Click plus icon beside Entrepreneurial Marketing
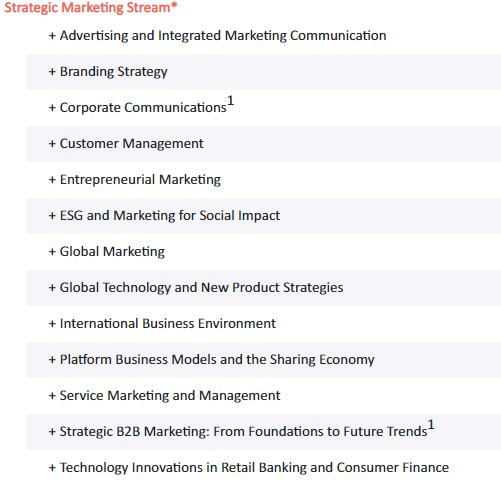501x480 pixels. pyautogui.click(x=52, y=180)
